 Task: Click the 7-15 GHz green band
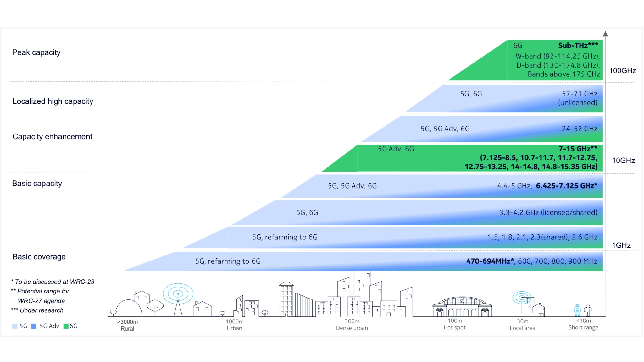[x=462, y=158]
